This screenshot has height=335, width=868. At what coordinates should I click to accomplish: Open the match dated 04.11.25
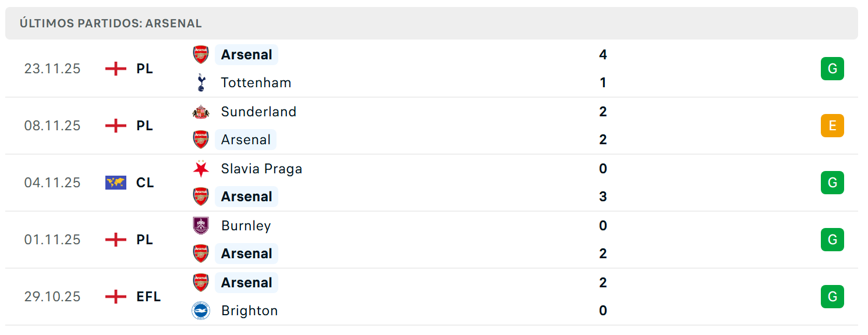431,183
